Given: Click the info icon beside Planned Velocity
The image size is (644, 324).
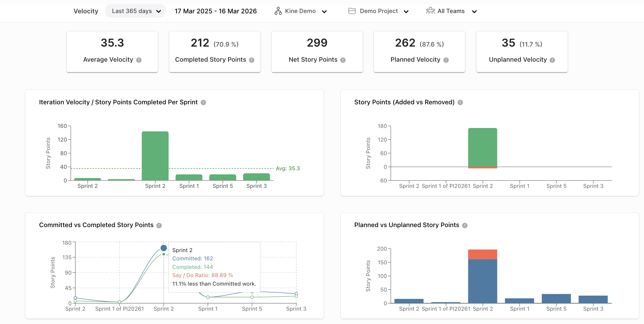Looking at the screenshot, I should [446, 60].
